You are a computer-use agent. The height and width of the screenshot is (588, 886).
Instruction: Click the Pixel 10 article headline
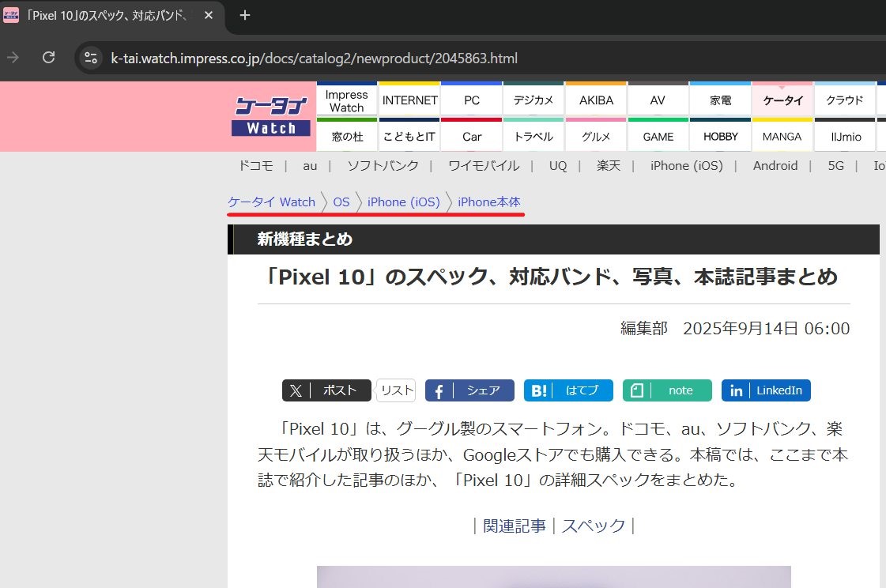coord(551,277)
